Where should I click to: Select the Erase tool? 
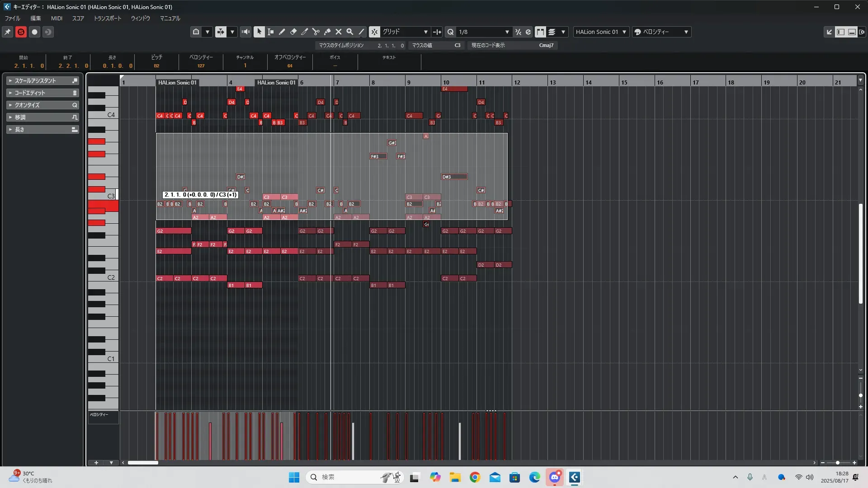click(293, 32)
